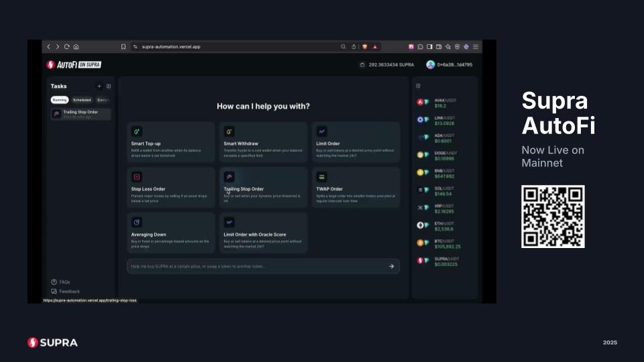The height and width of the screenshot is (362, 644).
Task: Select the Scheduled tasks tab
Action: (82, 100)
